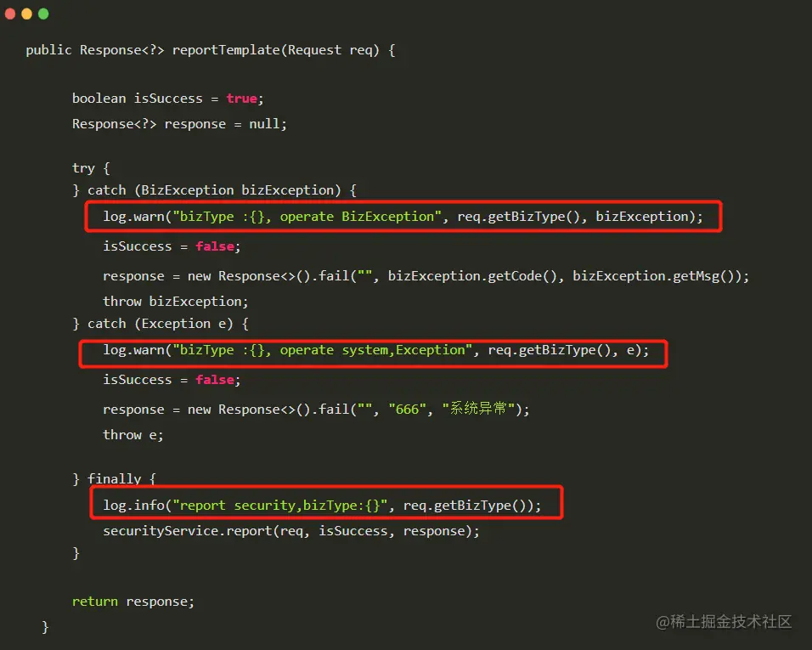Viewport: 812px width, 650px height.
Task: Click the line 'boolean isSuccess = true;'
Action: (168, 99)
